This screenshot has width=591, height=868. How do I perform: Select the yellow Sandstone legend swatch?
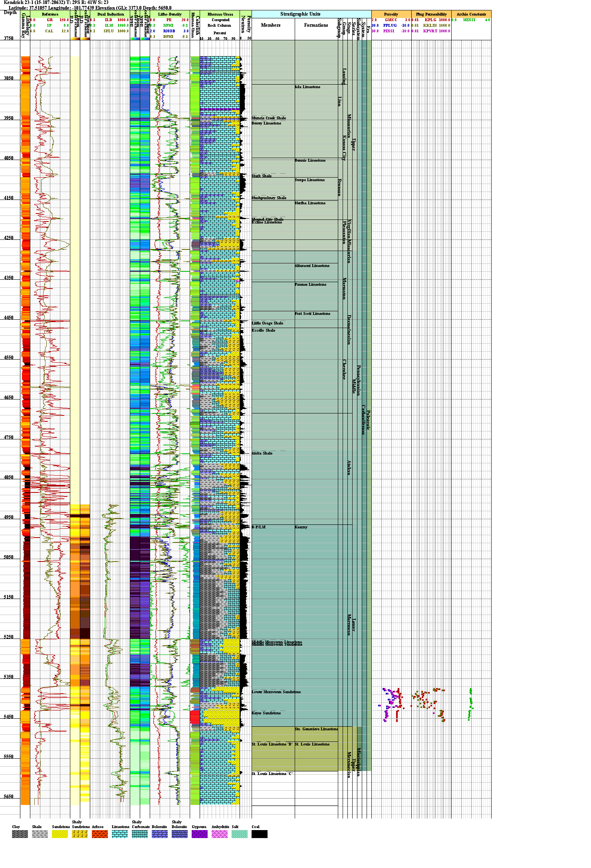tap(60, 834)
